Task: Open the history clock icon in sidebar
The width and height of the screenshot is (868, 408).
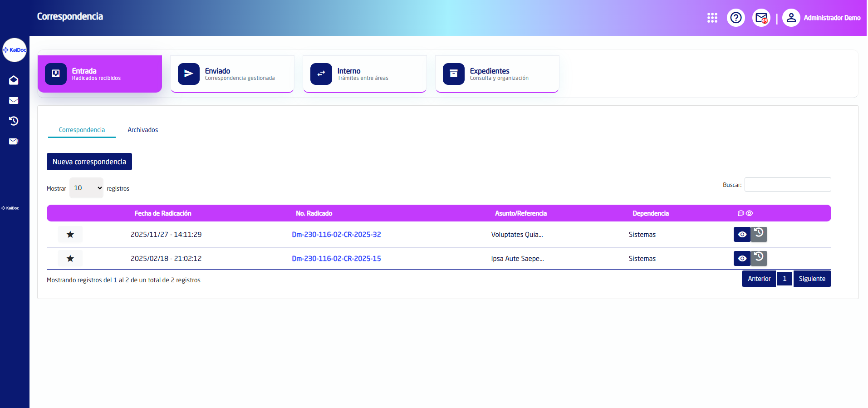Action: point(14,121)
